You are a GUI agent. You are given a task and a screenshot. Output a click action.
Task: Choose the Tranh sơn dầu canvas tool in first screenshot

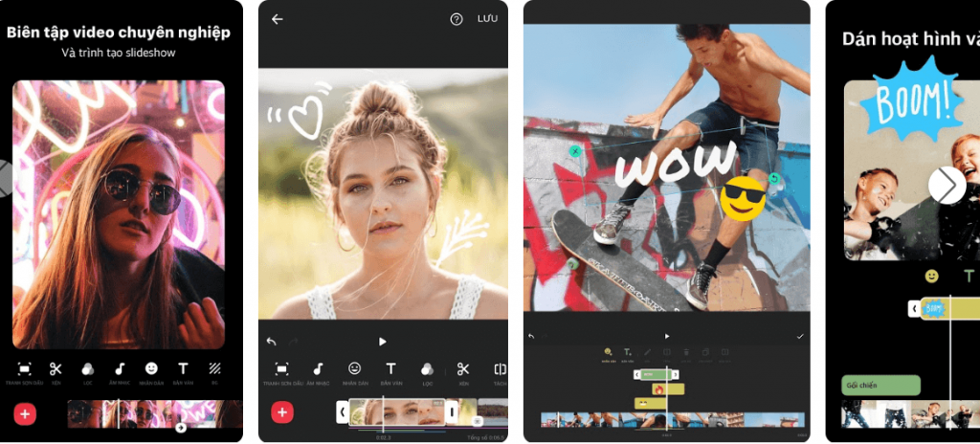pos(25,368)
